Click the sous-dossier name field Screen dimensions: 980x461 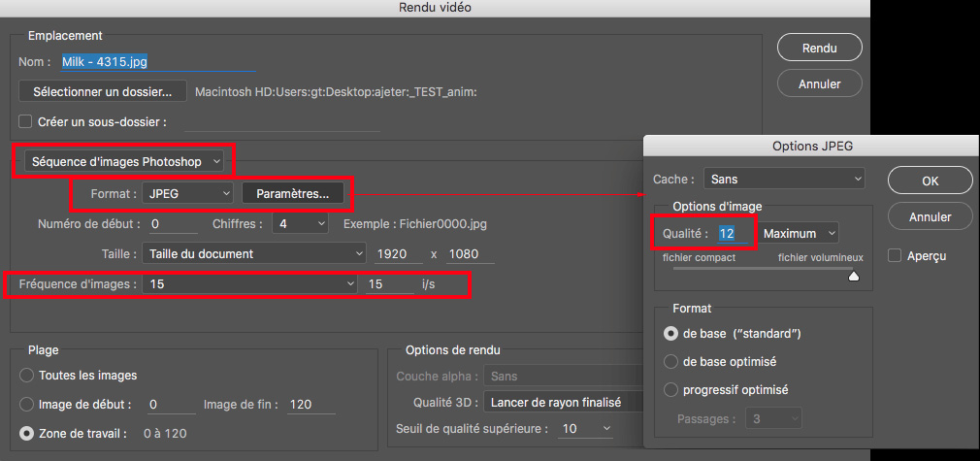(x=282, y=122)
